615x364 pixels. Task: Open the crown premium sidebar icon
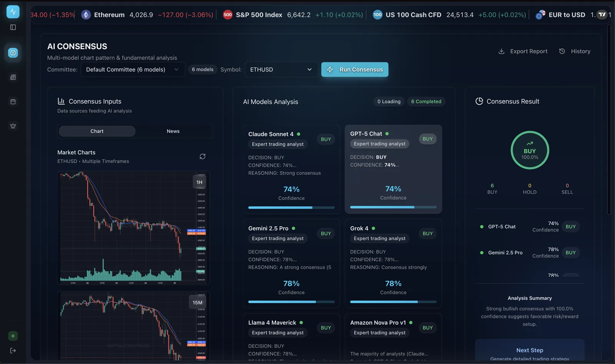tap(13, 126)
